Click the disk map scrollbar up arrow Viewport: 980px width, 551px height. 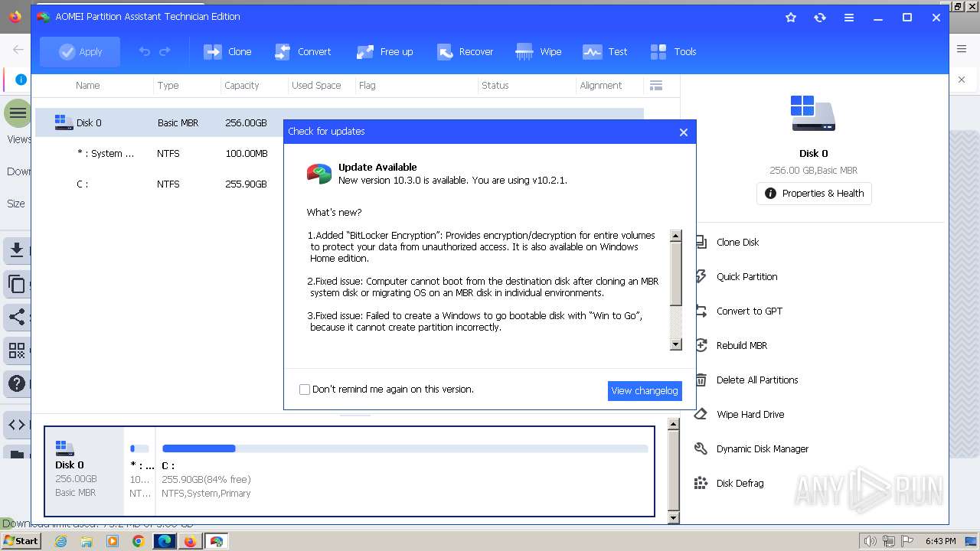coord(674,424)
